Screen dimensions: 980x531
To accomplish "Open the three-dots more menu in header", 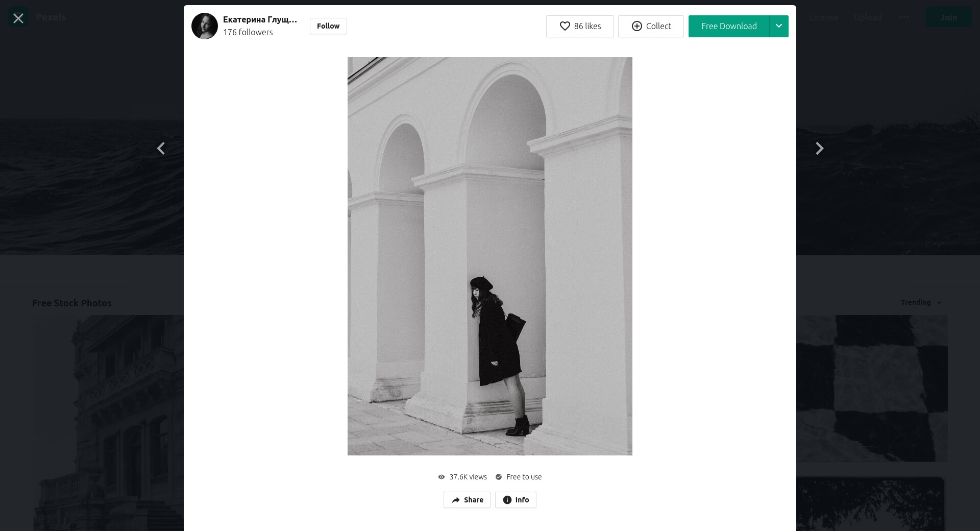I will point(904,17).
